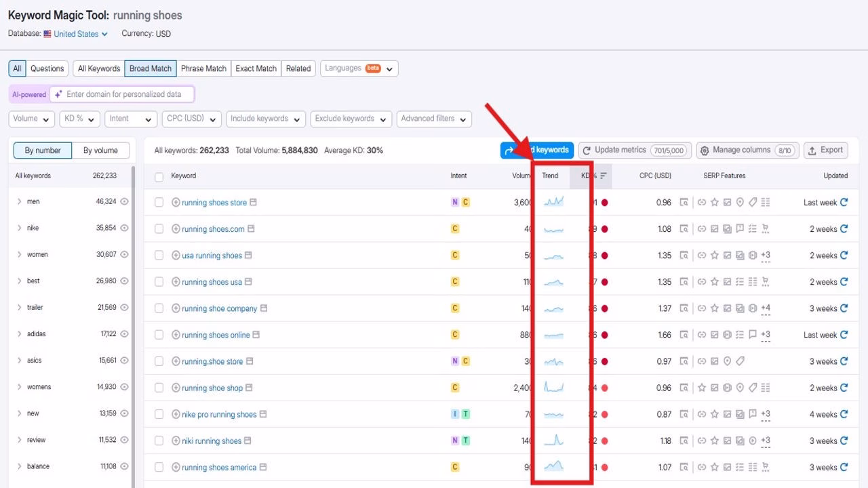Refresh metrics for running shoes america row
The height and width of the screenshot is (488, 868).
844,467
